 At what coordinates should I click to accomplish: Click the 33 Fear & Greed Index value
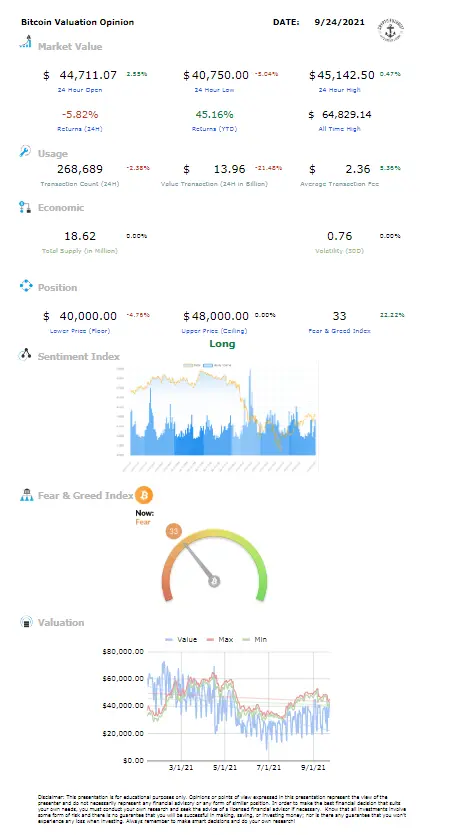click(x=340, y=316)
